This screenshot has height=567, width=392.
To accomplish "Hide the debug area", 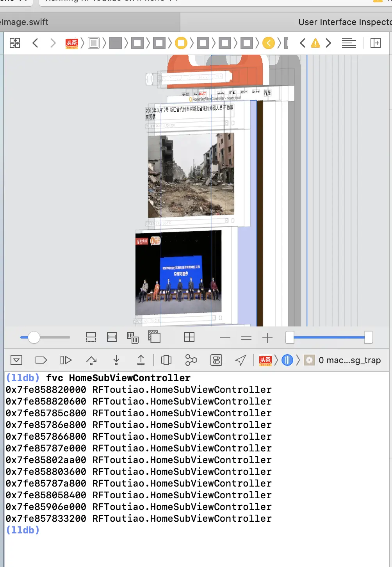I will click(16, 360).
